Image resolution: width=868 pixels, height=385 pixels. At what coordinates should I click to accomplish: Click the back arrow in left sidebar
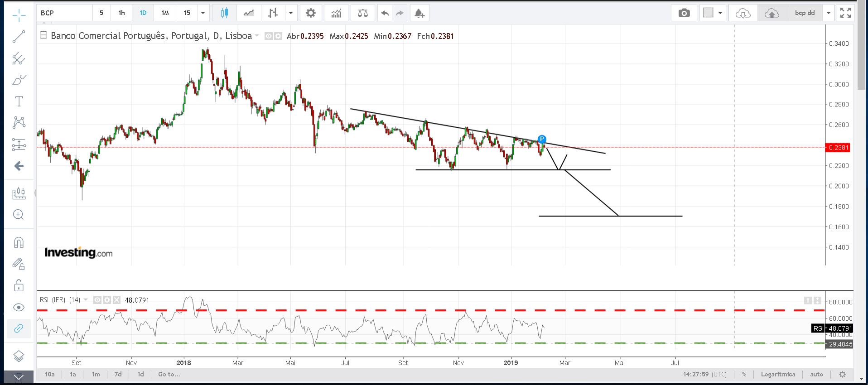(19, 166)
